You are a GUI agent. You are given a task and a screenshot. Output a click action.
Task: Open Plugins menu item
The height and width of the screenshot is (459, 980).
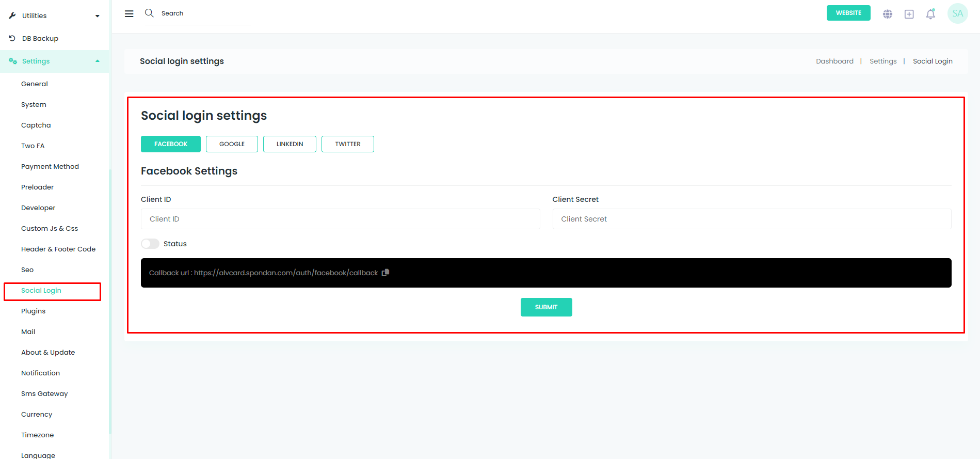[34, 311]
